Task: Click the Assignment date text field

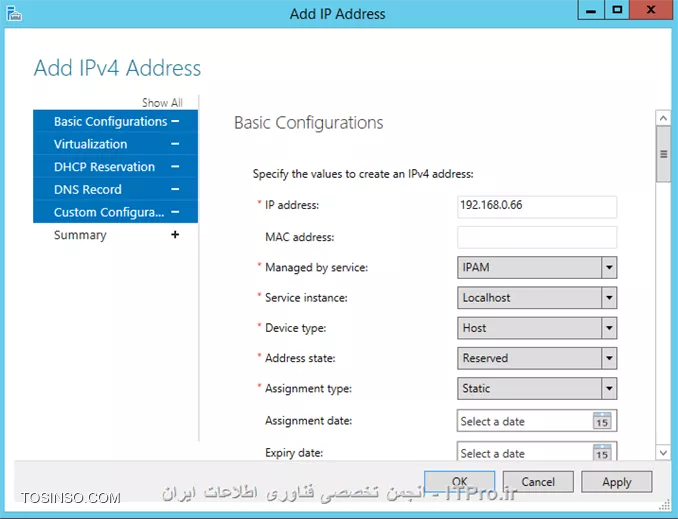Action: click(x=524, y=421)
